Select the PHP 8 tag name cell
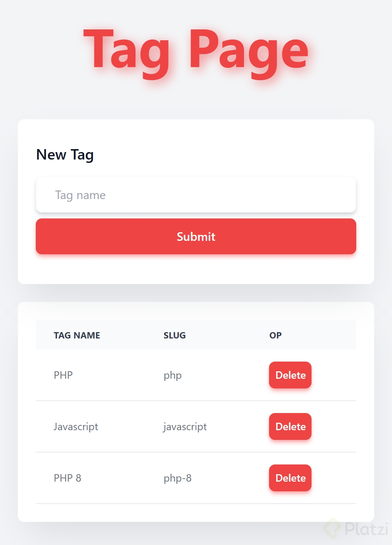The width and height of the screenshot is (392, 545). click(67, 478)
